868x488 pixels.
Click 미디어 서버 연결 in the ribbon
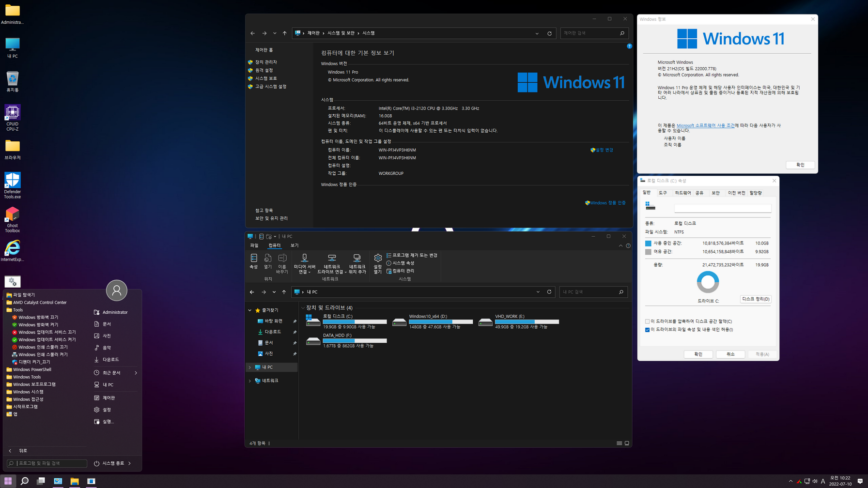click(x=304, y=264)
